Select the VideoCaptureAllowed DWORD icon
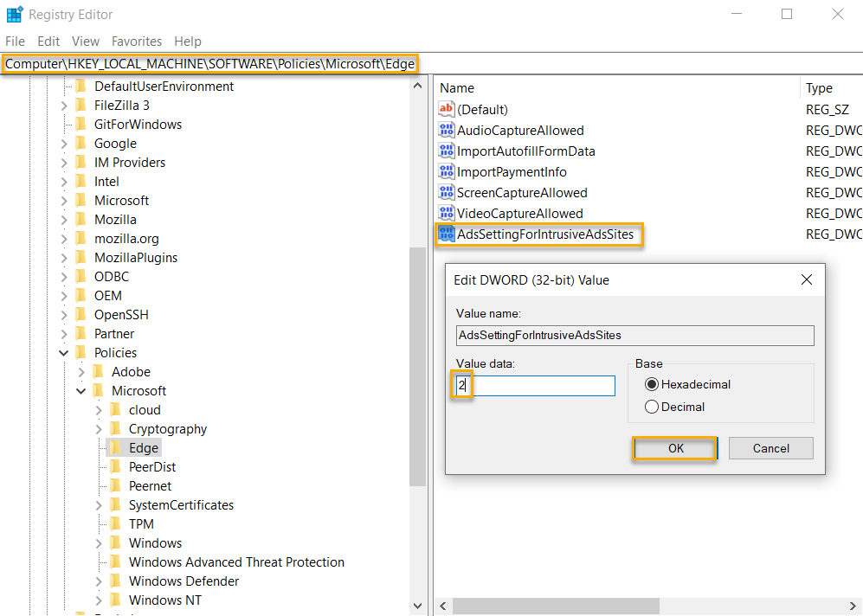 coord(447,213)
